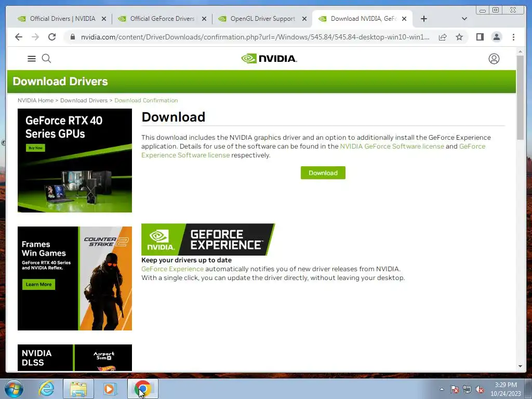Open the Download Drivers breadcrumb link
This screenshot has height=399, width=532.
pyautogui.click(x=84, y=100)
